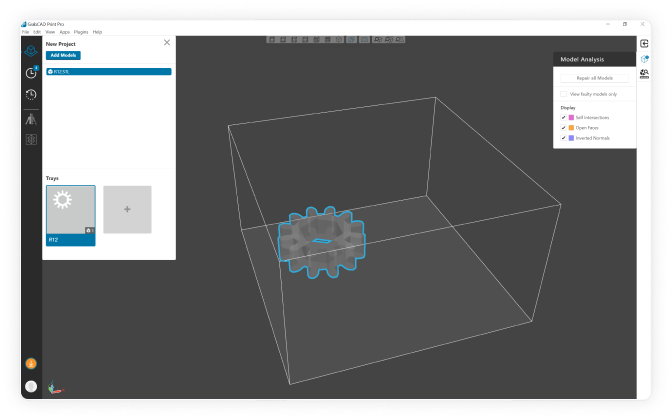Click the Model Analysis cube icon
The height and width of the screenshot is (420, 672).
tap(644, 59)
